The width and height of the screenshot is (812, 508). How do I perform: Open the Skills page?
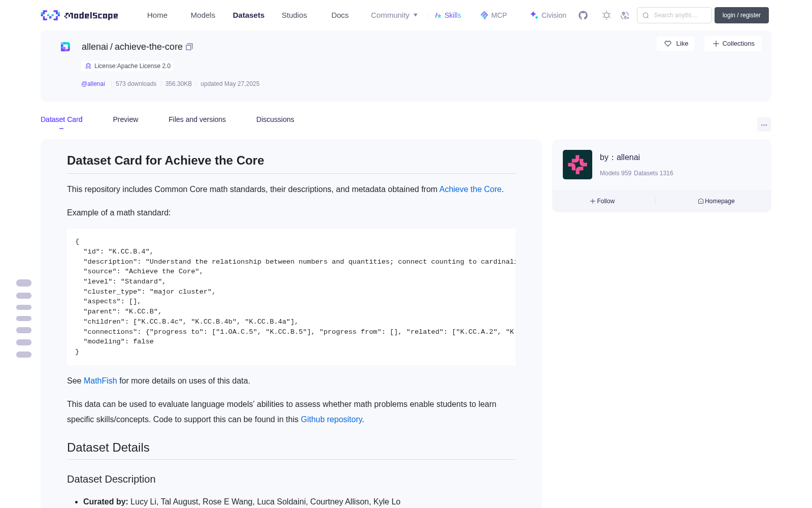(x=448, y=15)
